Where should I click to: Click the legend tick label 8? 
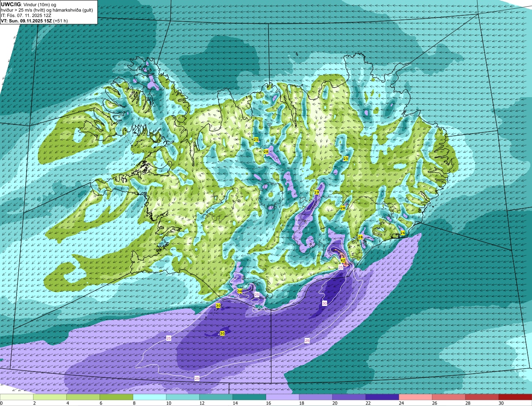(134, 403)
